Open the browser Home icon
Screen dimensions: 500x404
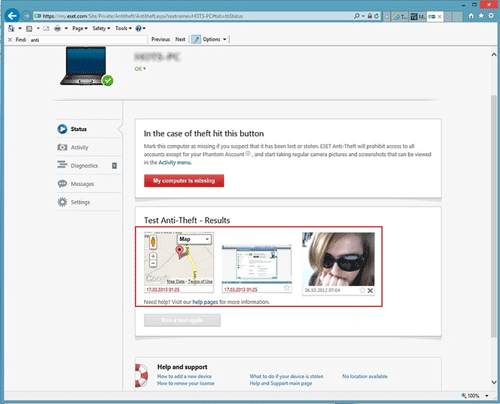[471, 16]
